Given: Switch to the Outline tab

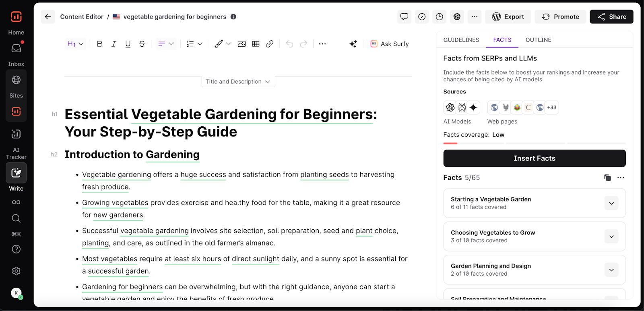Looking at the screenshot, I should tap(538, 40).
